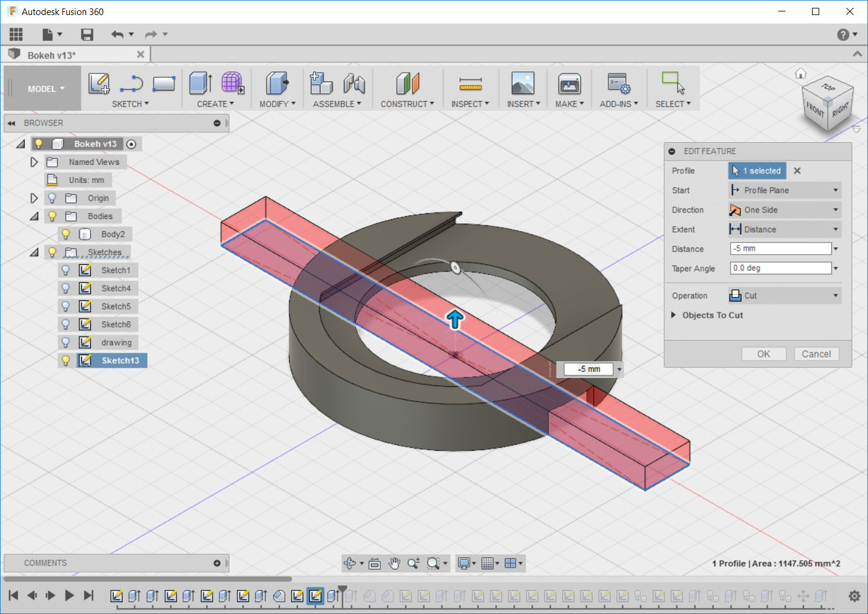Click the Taper Angle input field
This screenshot has height=614, width=868.
780,268
